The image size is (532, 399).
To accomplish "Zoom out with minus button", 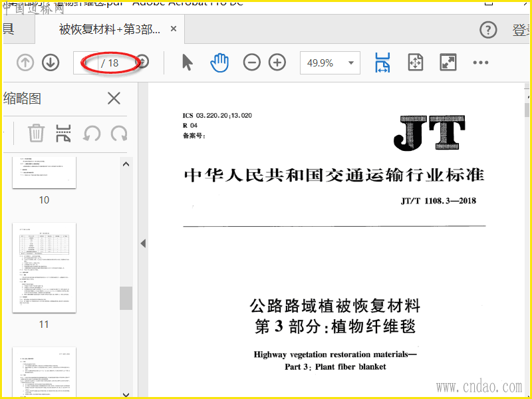I will pyautogui.click(x=252, y=63).
